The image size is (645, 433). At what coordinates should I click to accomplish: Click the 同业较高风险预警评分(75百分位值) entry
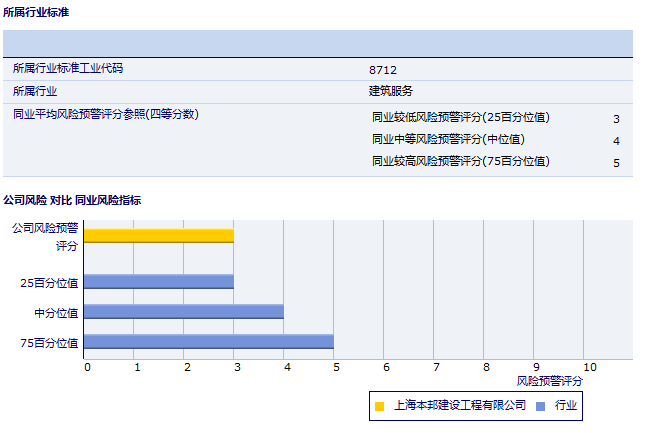pos(460,161)
